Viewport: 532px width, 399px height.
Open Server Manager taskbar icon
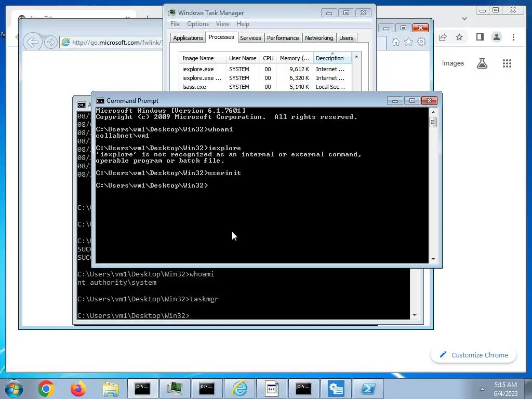pyautogui.click(x=336, y=389)
